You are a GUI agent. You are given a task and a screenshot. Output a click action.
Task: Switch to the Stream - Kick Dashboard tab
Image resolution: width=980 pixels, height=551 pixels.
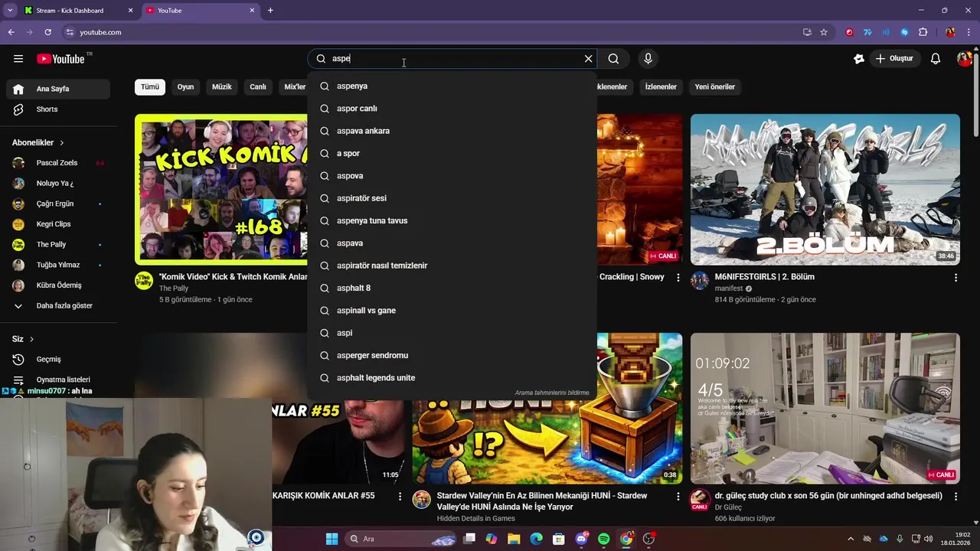pos(78,11)
